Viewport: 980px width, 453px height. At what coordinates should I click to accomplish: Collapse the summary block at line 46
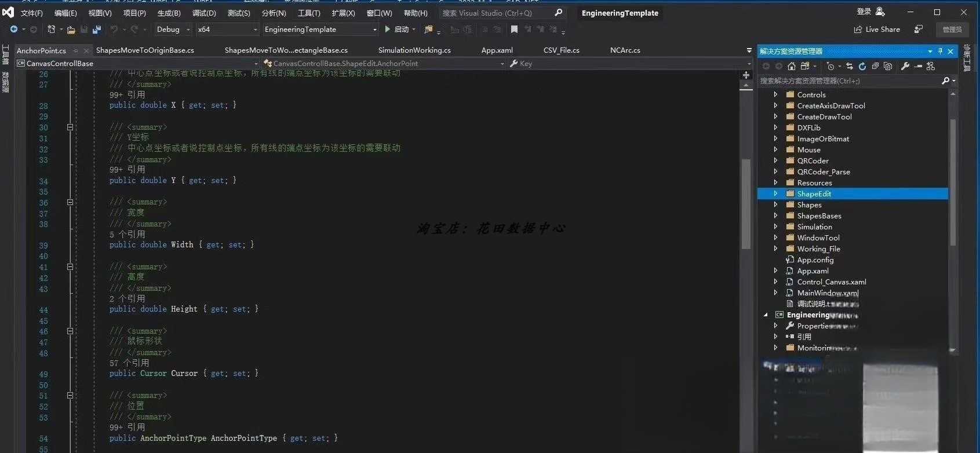point(70,331)
